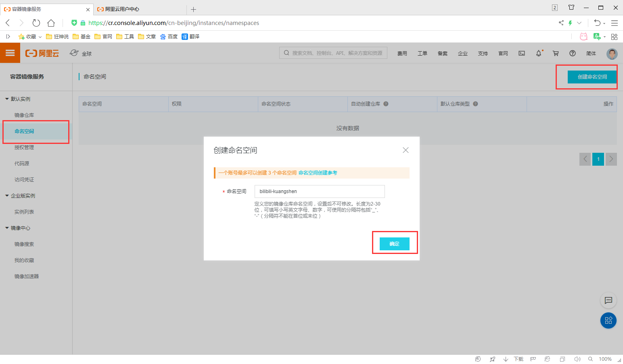623x364 pixels.
Task: Click pagination page 1 button
Action: point(598,159)
